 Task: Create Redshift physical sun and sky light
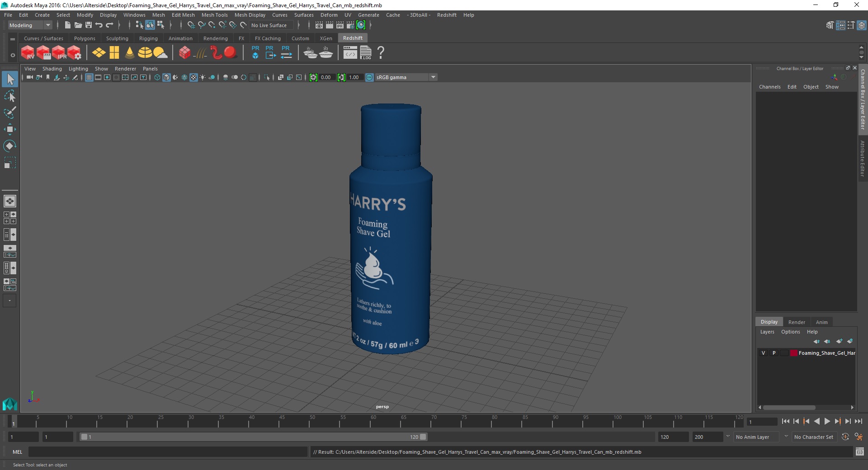pos(160,53)
